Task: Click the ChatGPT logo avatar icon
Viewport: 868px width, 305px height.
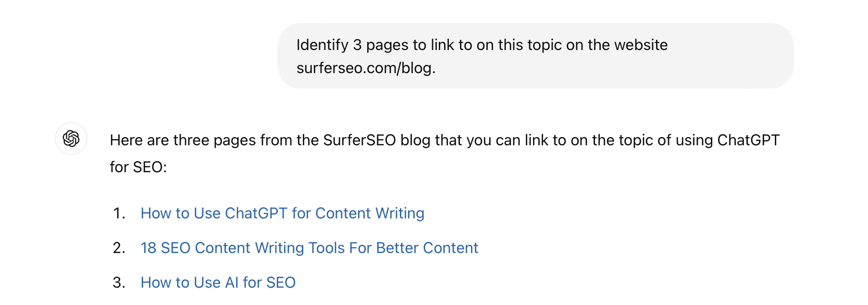Action: [71, 139]
